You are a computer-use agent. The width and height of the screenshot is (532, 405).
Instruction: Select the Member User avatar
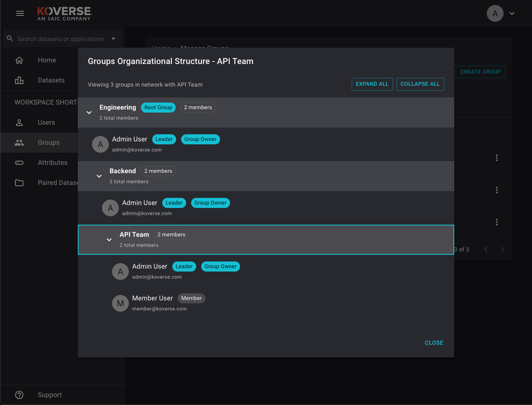(x=120, y=303)
